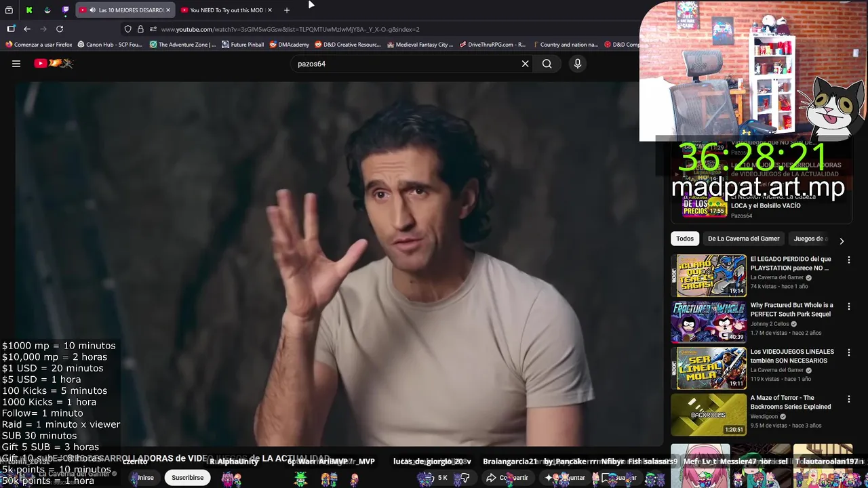Viewport: 868px width, 488px height.
Task: Click the browser Forward arrow
Action: pyautogui.click(x=43, y=29)
